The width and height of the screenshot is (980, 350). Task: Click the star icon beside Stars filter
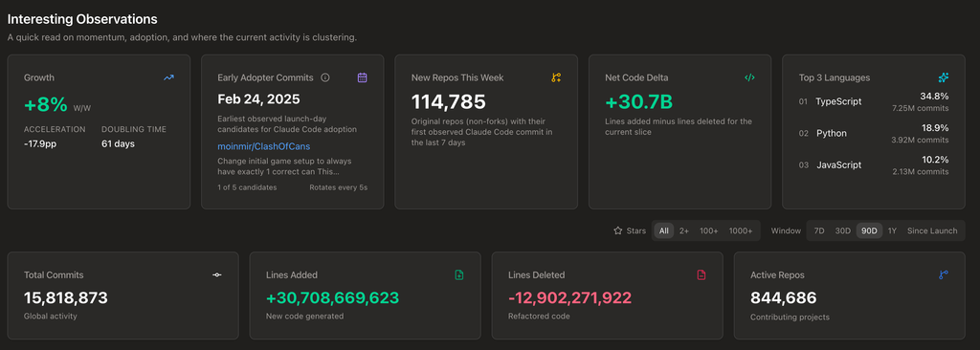pos(618,230)
